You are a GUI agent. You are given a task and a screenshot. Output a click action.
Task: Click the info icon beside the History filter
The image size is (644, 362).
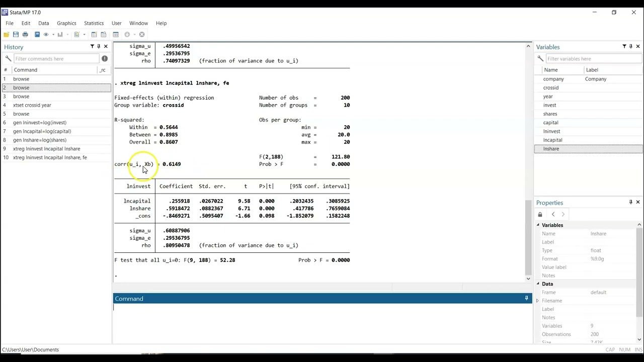click(105, 59)
